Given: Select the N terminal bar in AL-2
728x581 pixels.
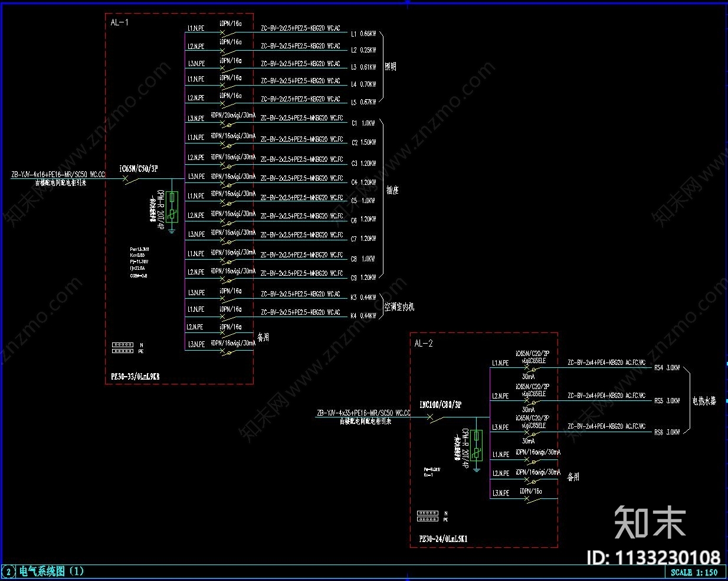Looking at the screenshot, I should click(428, 513).
